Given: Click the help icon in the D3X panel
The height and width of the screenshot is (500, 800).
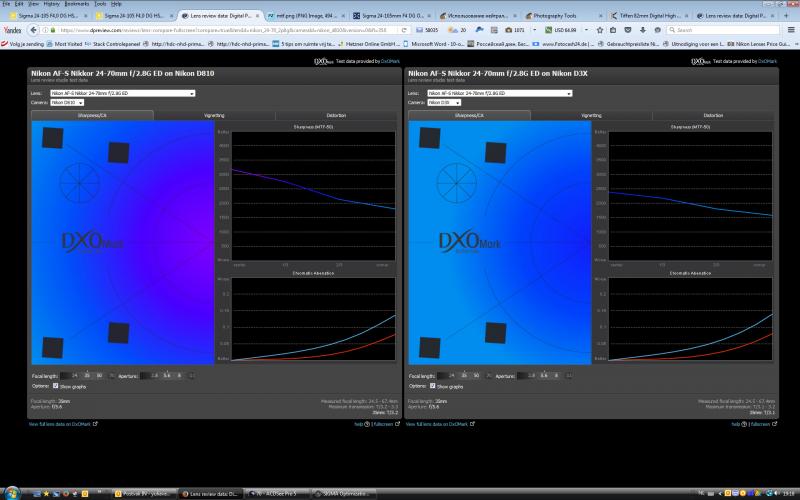Looking at the screenshot, I should click(x=744, y=424).
